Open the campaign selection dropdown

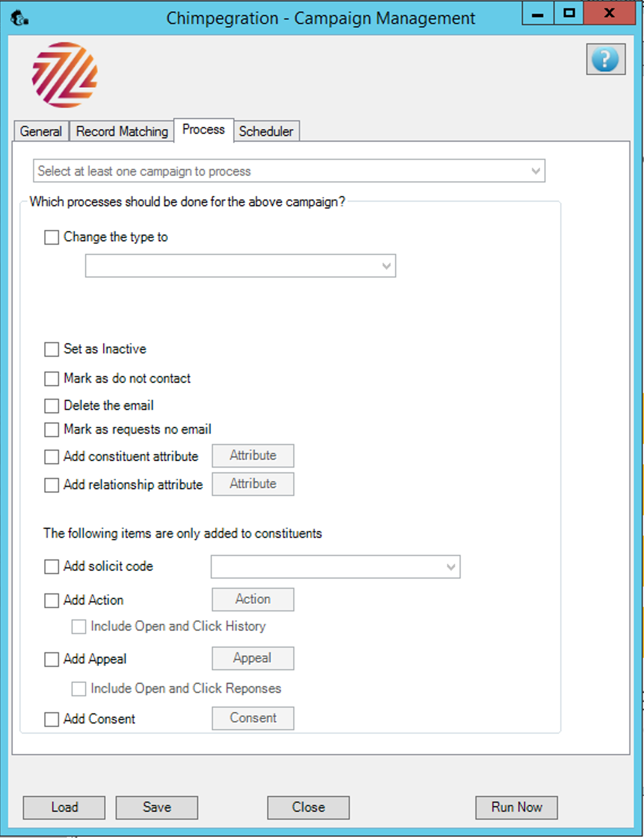[x=289, y=171]
